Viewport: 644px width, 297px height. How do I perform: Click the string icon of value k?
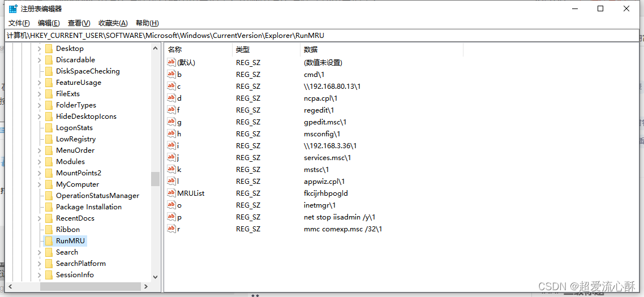click(x=171, y=169)
